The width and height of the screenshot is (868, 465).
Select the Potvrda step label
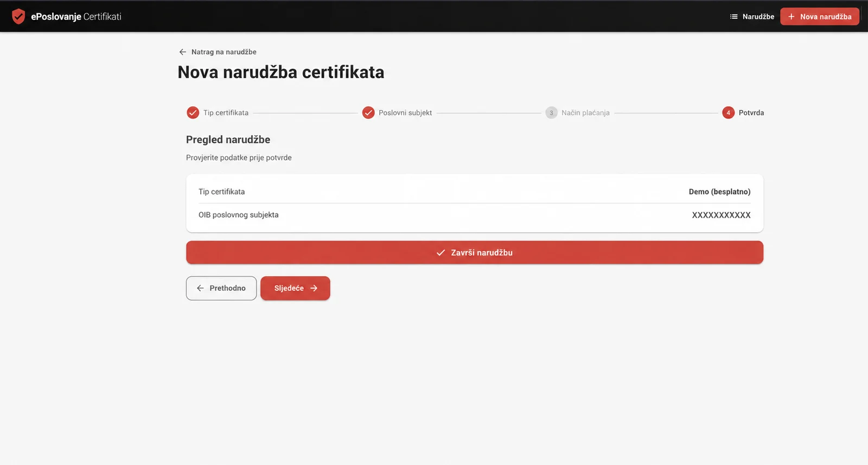[x=751, y=113]
